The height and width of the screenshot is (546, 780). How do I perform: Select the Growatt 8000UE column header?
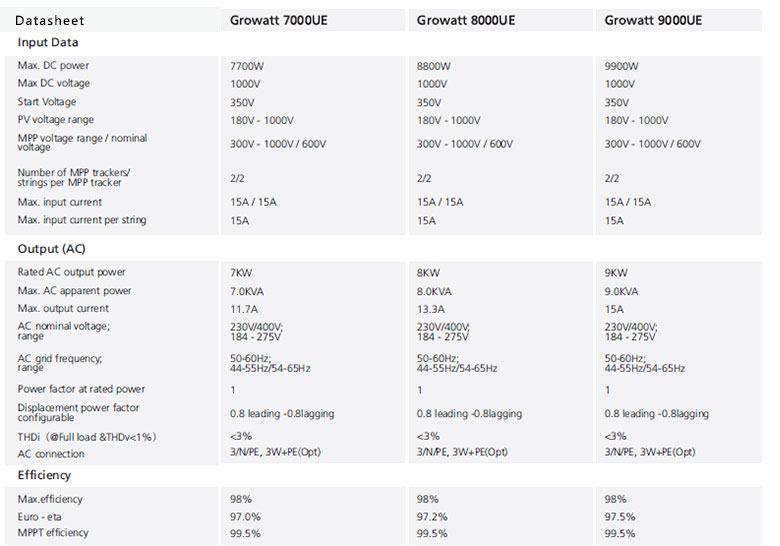tap(466, 20)
